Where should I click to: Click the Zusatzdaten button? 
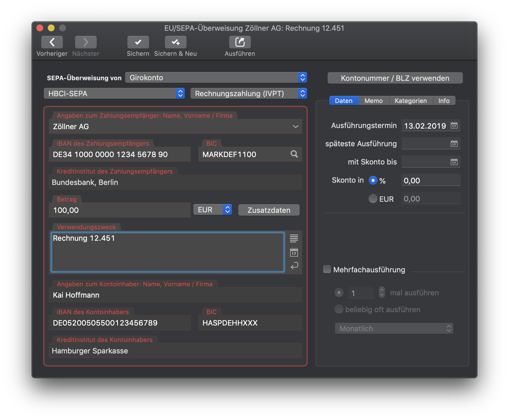tap(269, 210)
